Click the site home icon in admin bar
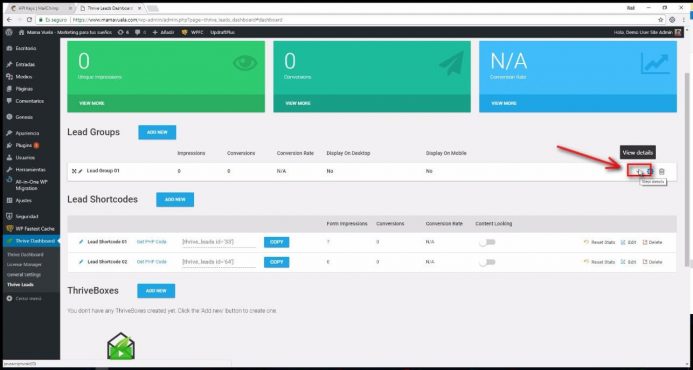 (21, 32)
